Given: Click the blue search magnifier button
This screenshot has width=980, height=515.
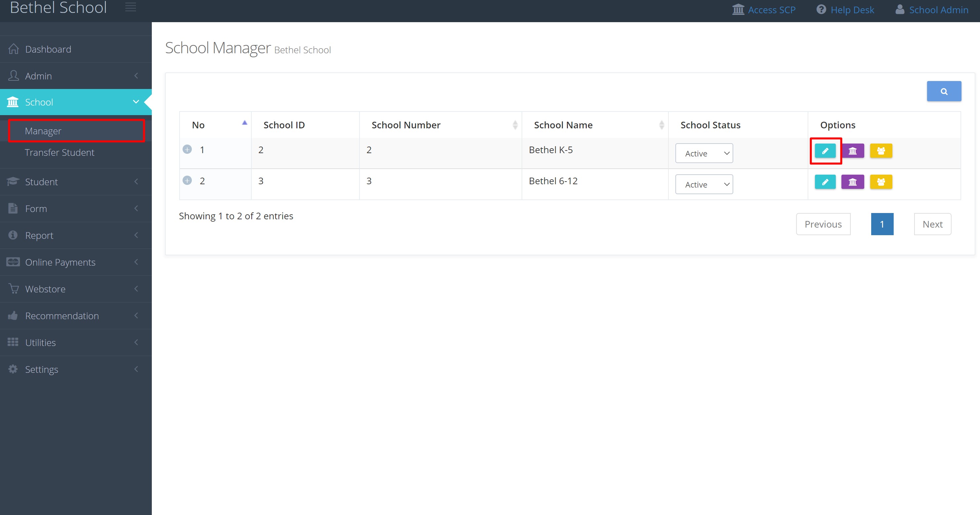Looking at the screenshot, I should (944, 91).
